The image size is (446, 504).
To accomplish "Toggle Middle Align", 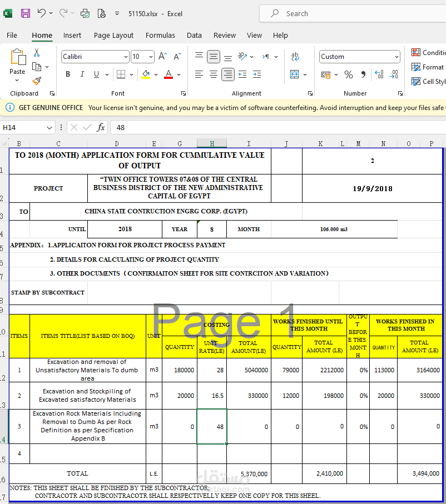I will coord(214,57).
